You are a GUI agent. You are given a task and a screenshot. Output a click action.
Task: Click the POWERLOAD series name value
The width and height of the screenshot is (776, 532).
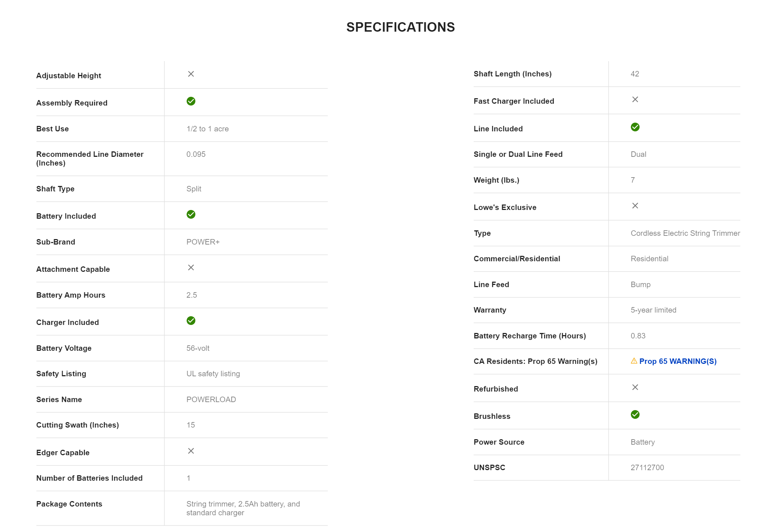tap(211, 400)
